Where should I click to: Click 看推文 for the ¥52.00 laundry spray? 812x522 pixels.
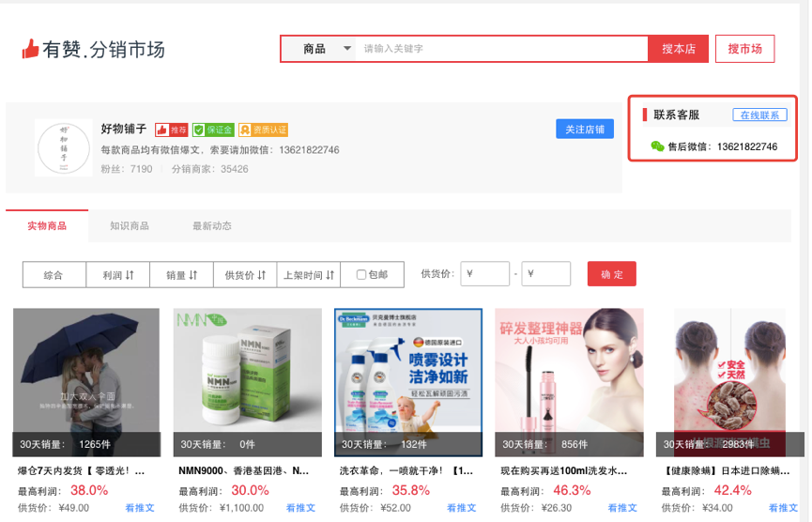tap(462, 508)
